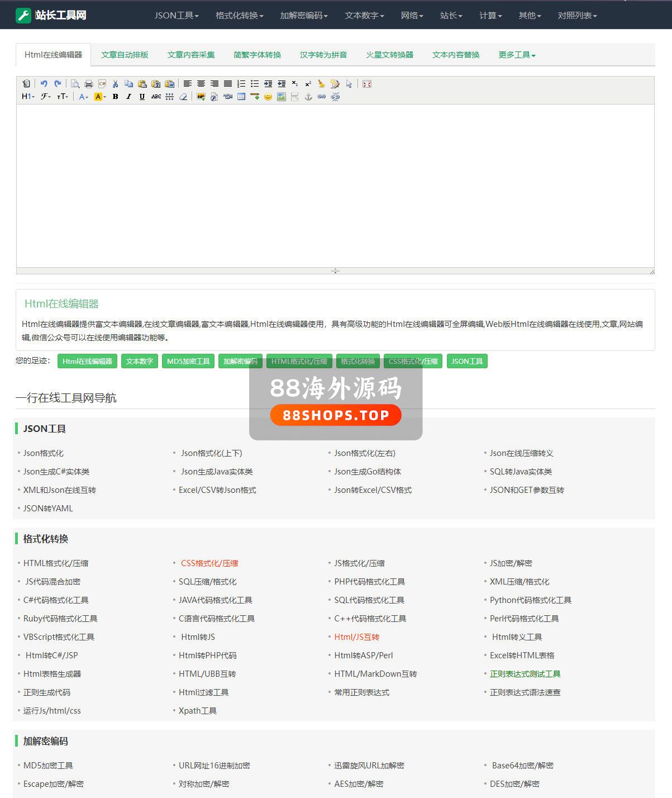Image resolution: width=672 pixels, height=798 pixels.
Task: Insert an emoticon using the smiley icon
Action: click(268, 97)
